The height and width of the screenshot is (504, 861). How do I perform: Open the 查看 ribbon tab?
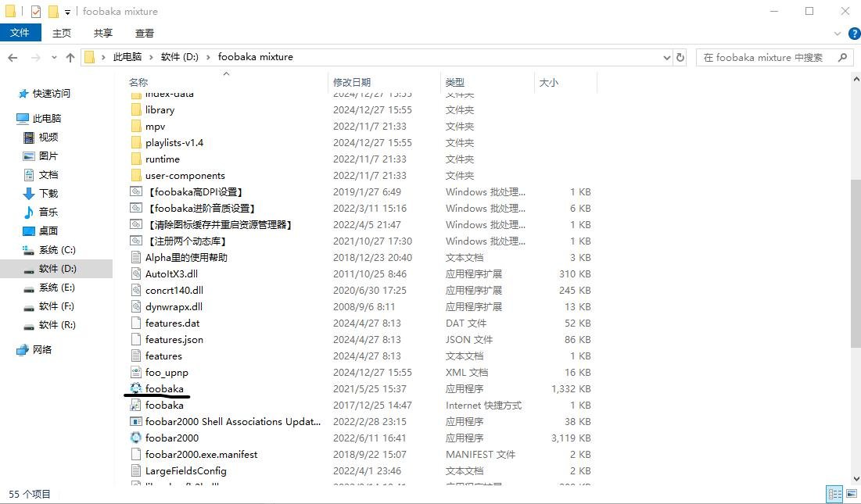point(145,33)
